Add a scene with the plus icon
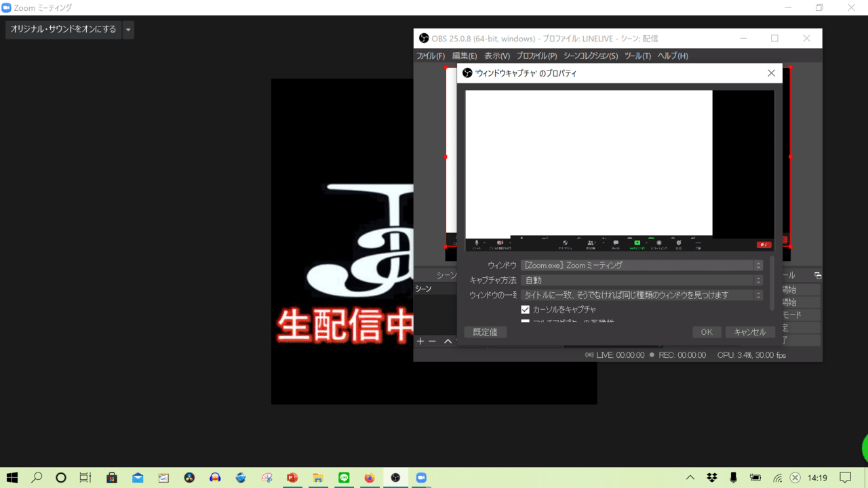Screen dimensions: 868x488 [x=420, y=341]
